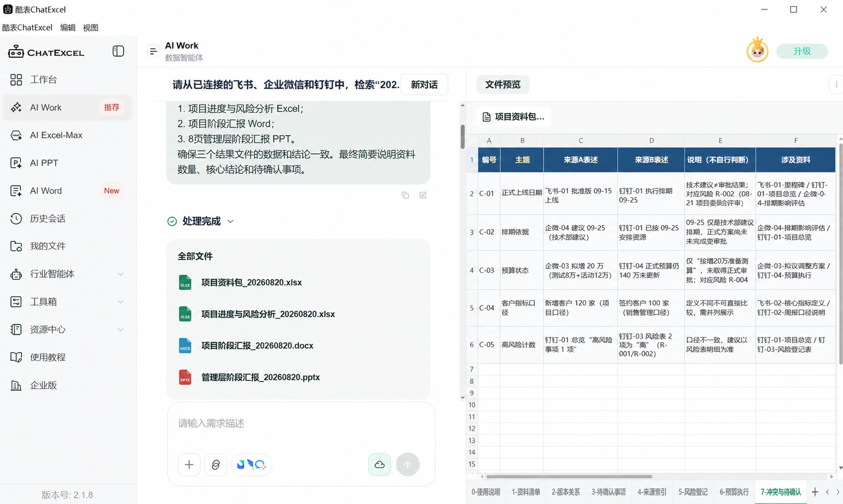Select the 7-冲突与待确认 sheet tab
This screenshot has width=843, height=504.
(781, 492)
